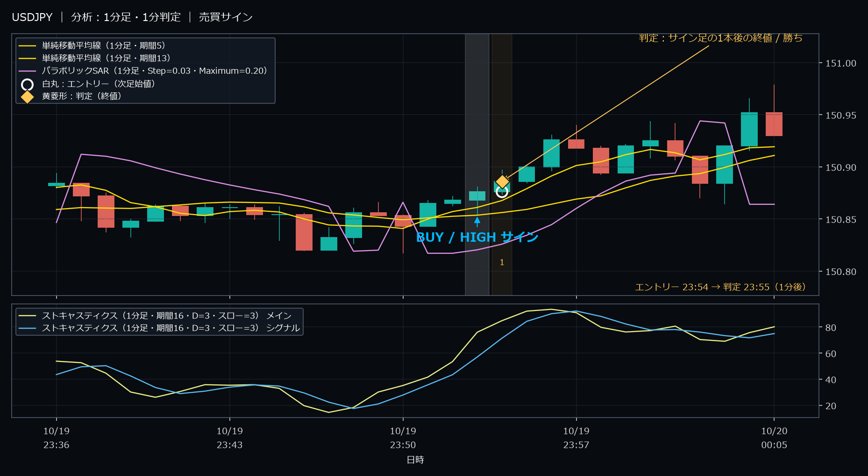Click the 10/19 23:50 time axis label

(x=403, y=438)
